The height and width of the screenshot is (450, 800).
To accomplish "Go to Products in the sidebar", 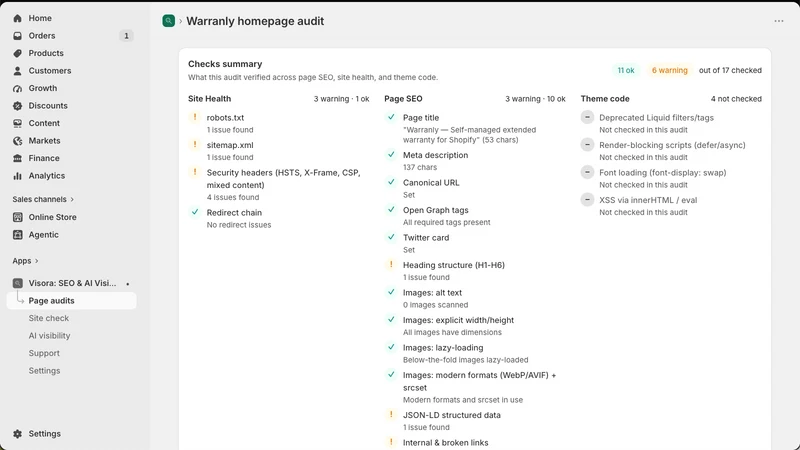I will (x=71, y=53).
